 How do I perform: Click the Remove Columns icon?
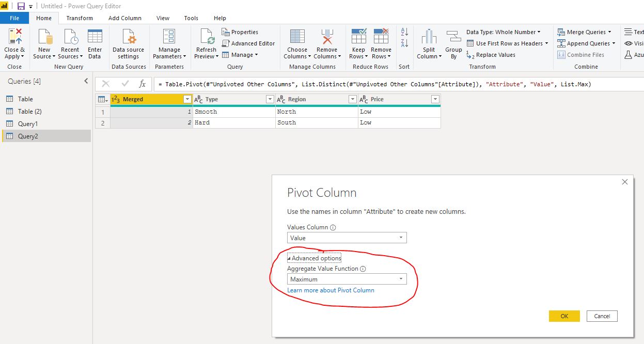[327, 37]
